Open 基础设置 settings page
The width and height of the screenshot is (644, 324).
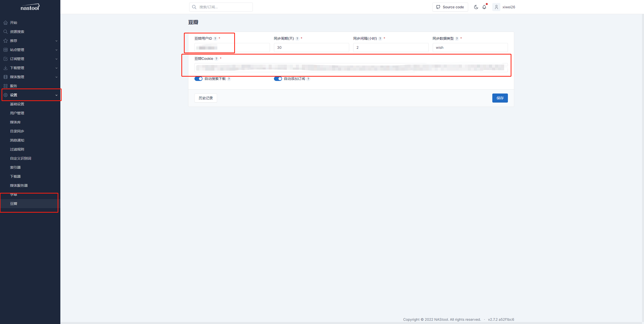(17, 104)
